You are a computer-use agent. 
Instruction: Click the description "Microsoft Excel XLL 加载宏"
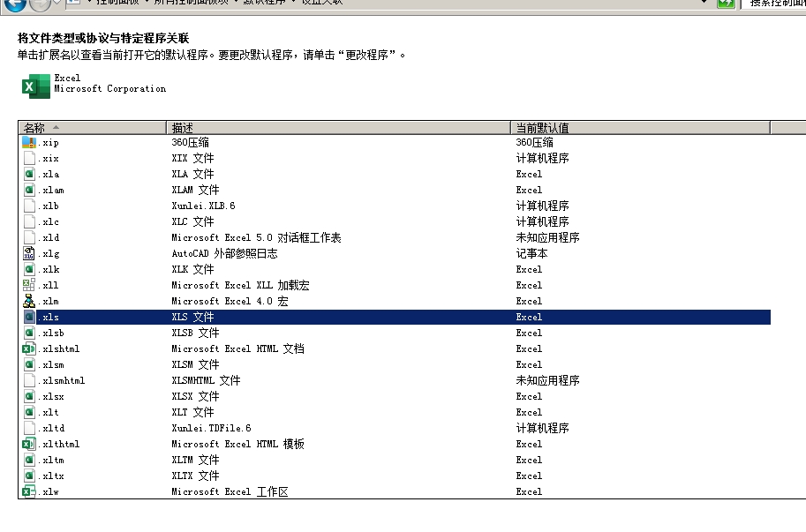[241, 286]
